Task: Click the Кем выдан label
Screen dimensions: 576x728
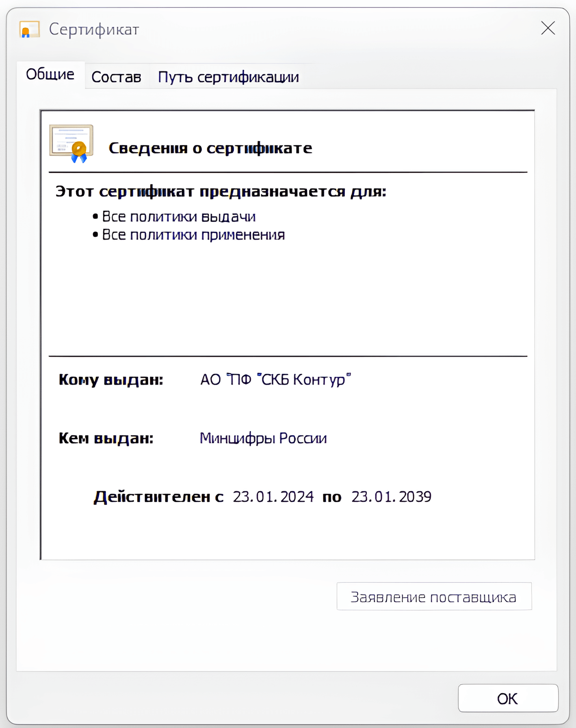Action: click(106, 438)
